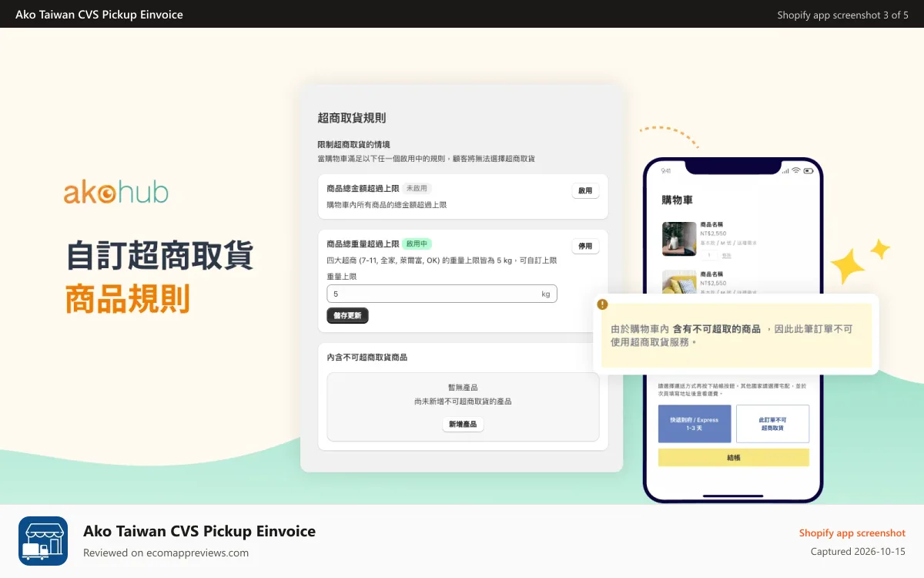The width and height of the screenshot is (924, 578).
Task: Click the 移除 link under the first cart item
Action: click(x=727, y=255)
